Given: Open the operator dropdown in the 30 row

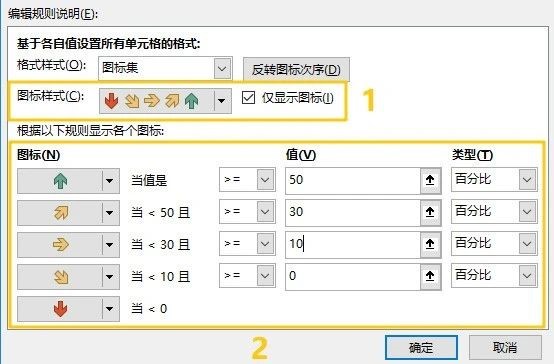Looking at the screenshot, I should pyautogui.click(x=247, y=212).
